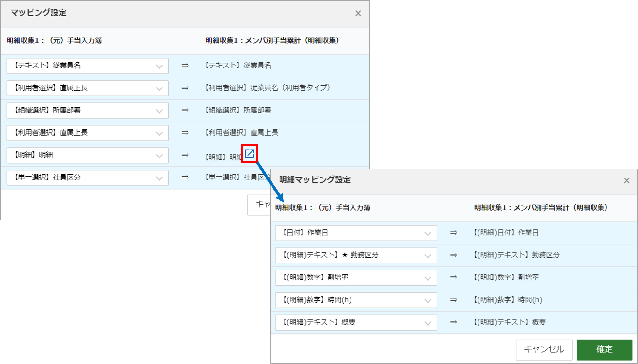Screen dimensions: 638x364
Task: Open the 【日付】作業日 dropdown
Action: click(356, 233)
